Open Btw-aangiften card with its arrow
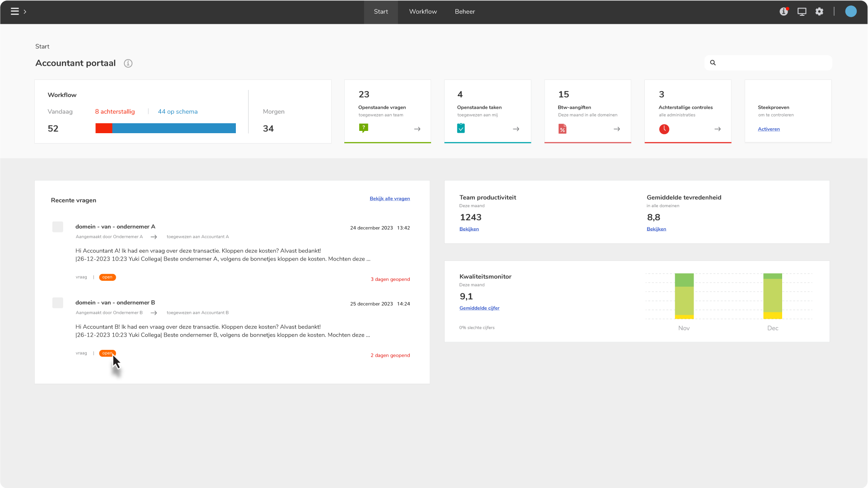Viewport: 868px width, 488px height. click(617, 129)
